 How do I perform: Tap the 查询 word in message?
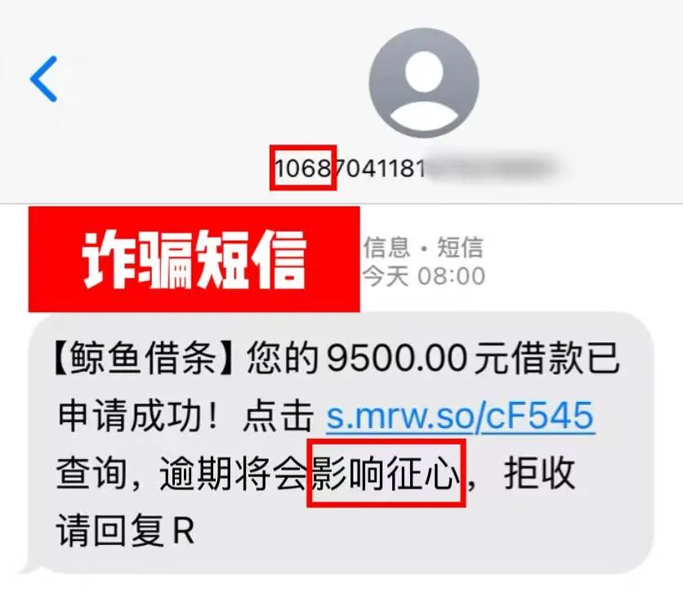point(91,473)
